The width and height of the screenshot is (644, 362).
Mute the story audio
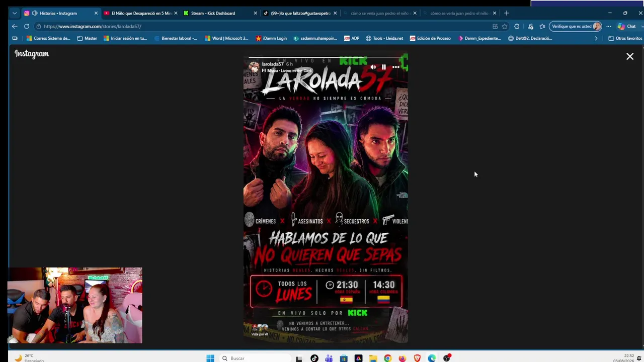coord(373,67)
